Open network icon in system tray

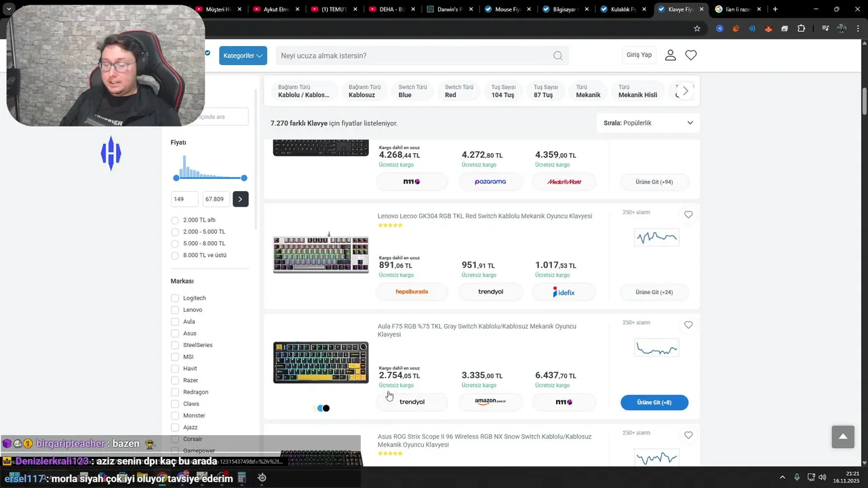click(810, 477)
